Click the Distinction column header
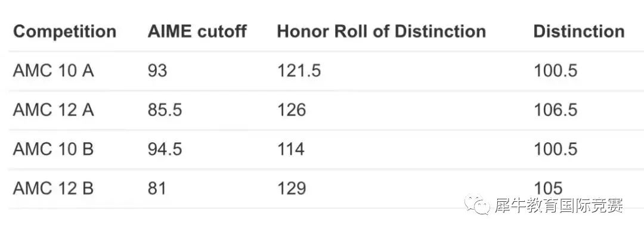This screenshot has height=234, width=644. (x=579, y=31)
